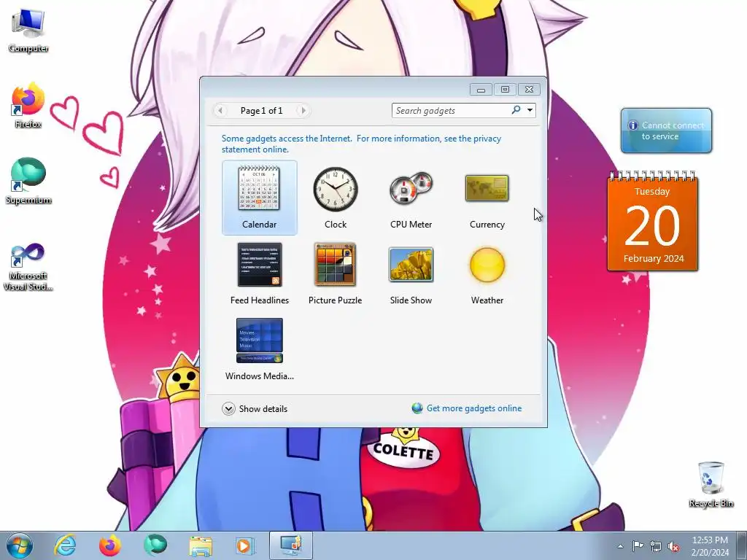Select the Firefox desktop shortcut
Screen dimensions: 747x560
tap(28, 106)
